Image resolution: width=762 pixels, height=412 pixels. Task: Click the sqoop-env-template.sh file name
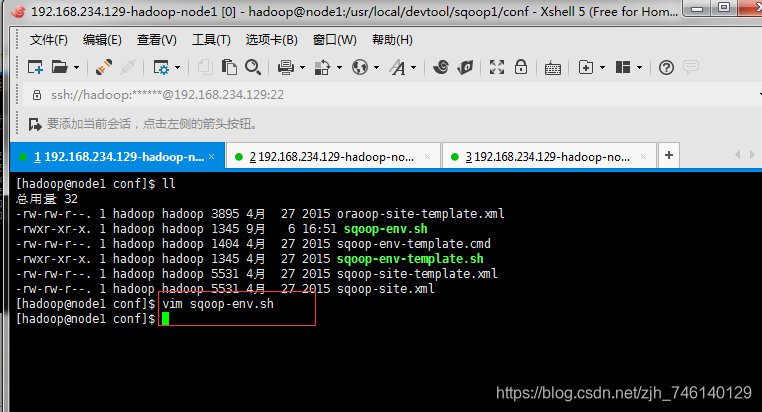tap(410, 259)
